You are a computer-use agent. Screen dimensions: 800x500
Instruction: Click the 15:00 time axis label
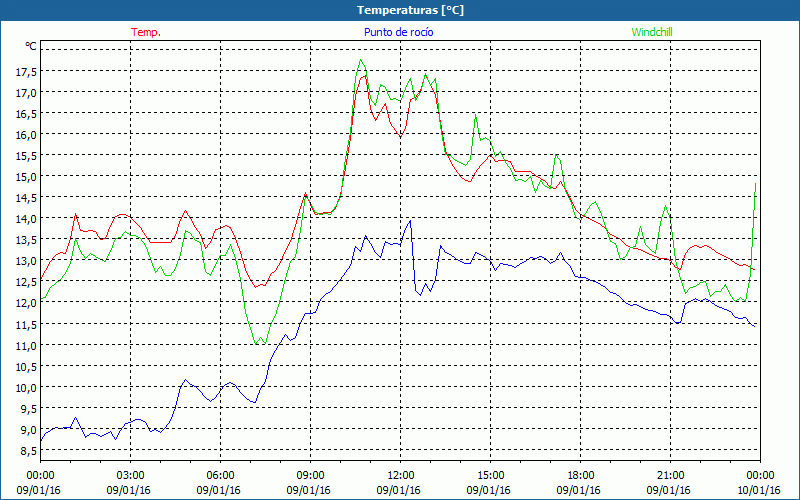pyautogui.click(x=490, y=476)
